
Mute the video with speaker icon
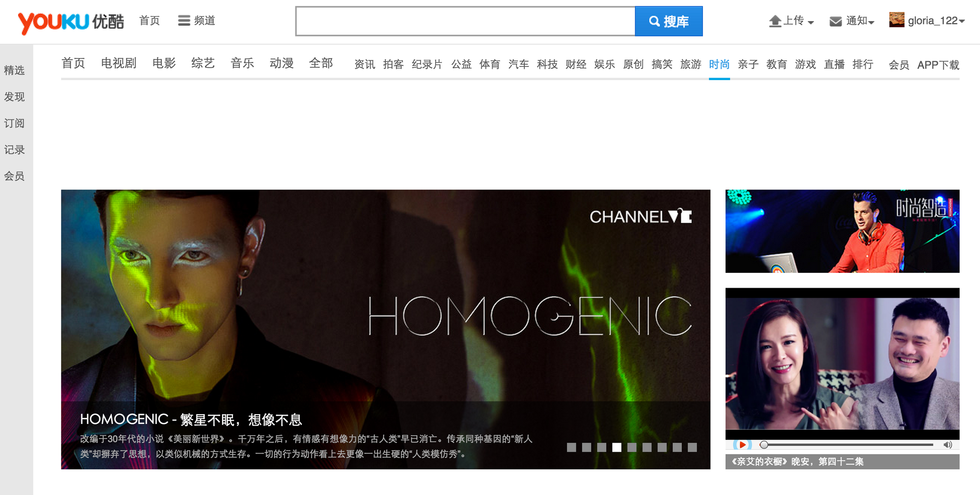pyautogui.click(x=948, y=445)
